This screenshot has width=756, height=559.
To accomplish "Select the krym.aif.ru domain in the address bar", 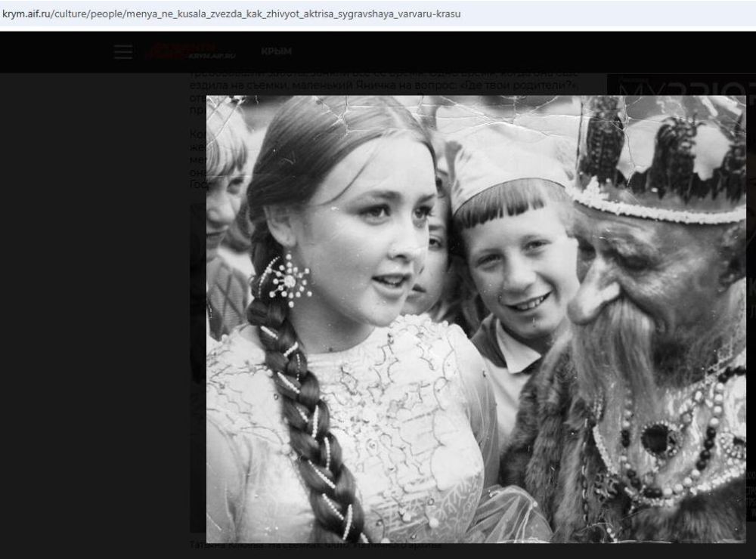I will pos(26,14).
